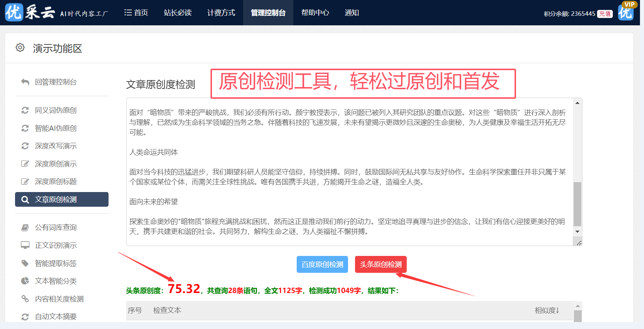Sort results by 相似度 column header
Screen dimensions: 644x329
(x=546, y=310)
